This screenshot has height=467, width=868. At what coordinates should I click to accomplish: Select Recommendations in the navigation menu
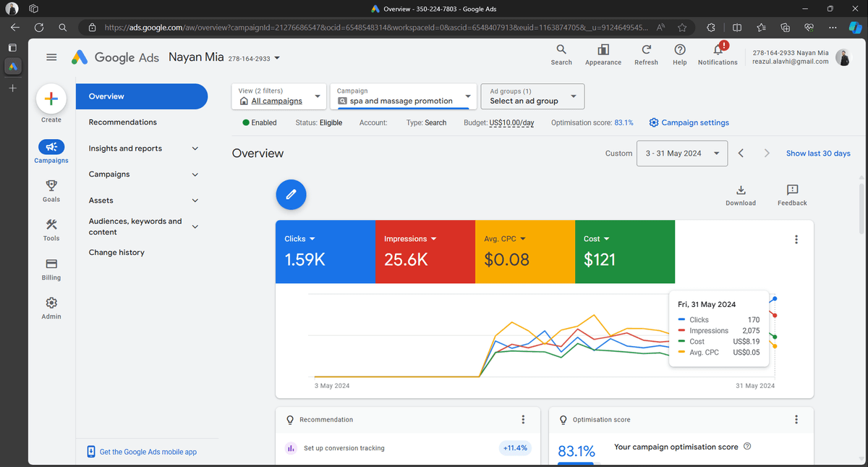(123, 122)
